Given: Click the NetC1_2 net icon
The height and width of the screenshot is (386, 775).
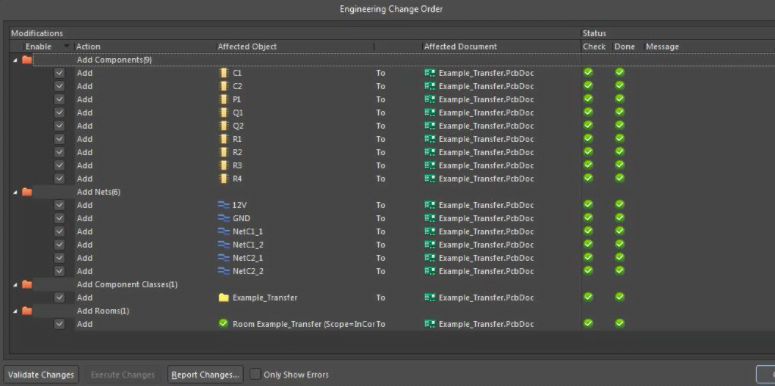Looking at the screenshot, I should 223,245.
